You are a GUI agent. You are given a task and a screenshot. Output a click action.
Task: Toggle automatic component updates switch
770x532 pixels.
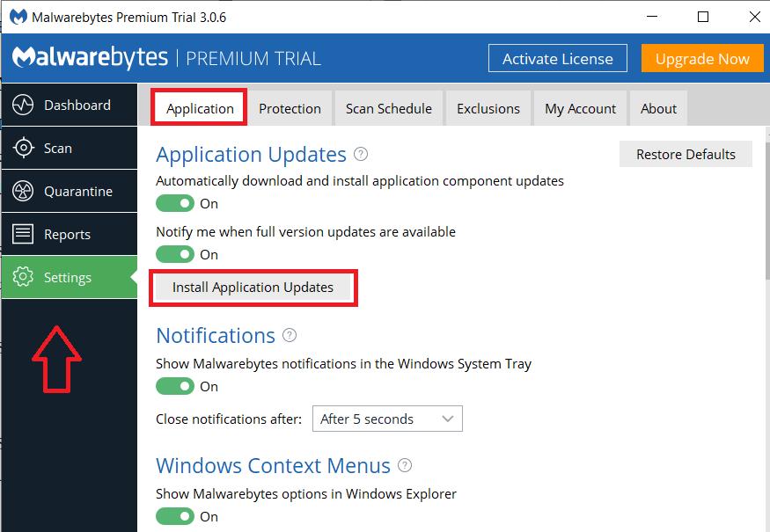(175, 203)
